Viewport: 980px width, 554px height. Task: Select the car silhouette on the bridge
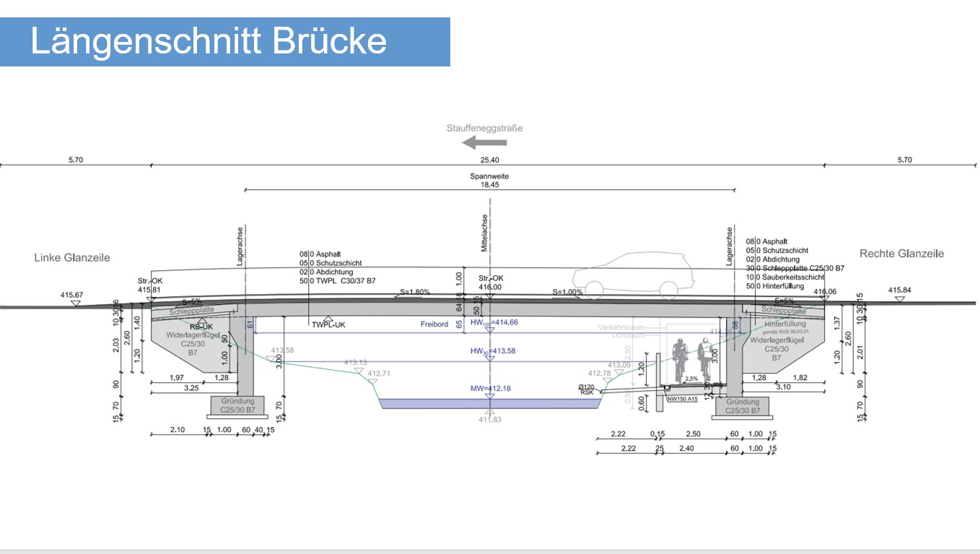[633, 276]
